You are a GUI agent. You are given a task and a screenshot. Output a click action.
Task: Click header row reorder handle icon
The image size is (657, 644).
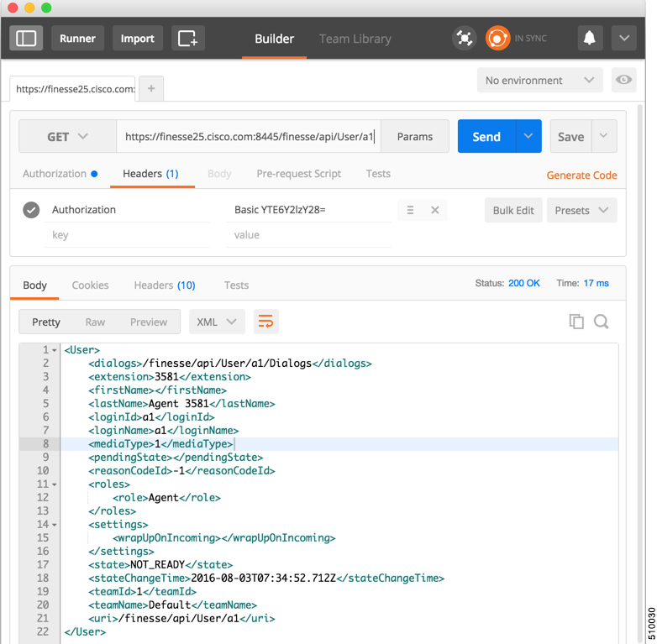[x=410, y=210]
